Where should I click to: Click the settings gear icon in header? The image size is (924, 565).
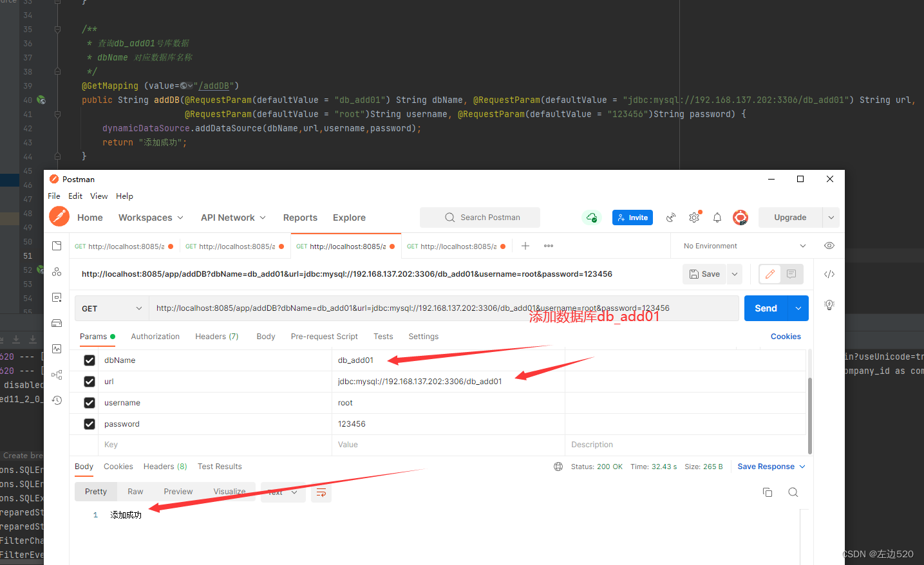point(694,218)
